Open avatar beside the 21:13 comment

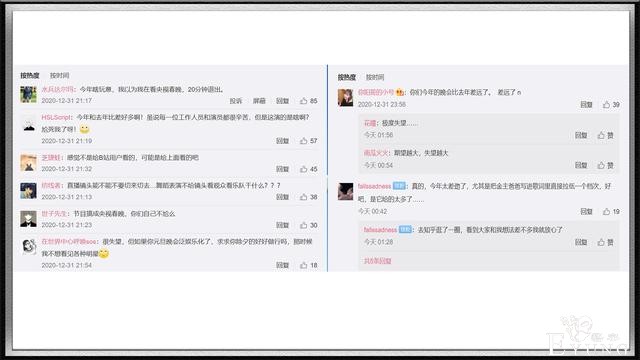click(x=29, y=191)
